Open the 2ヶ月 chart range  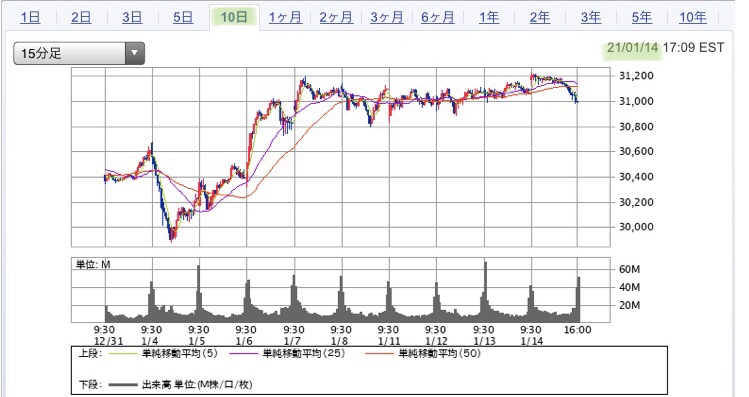[x=336, y=18]
